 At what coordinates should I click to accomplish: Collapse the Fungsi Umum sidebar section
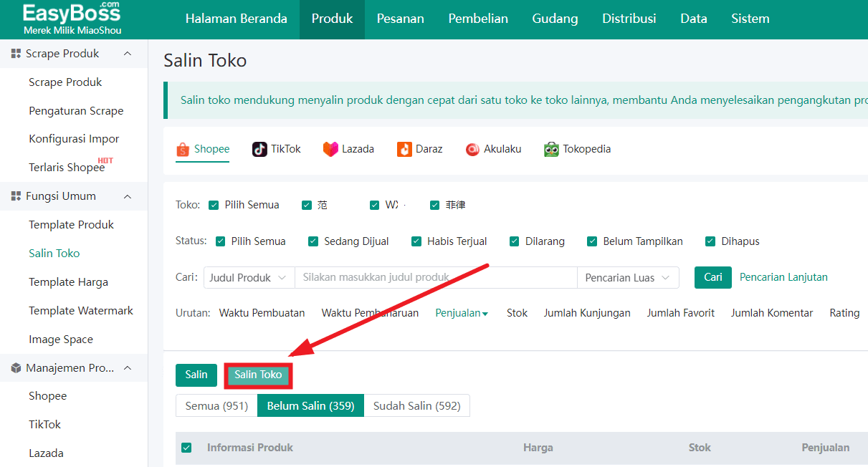pyautogui.click(x=128, y=196)
